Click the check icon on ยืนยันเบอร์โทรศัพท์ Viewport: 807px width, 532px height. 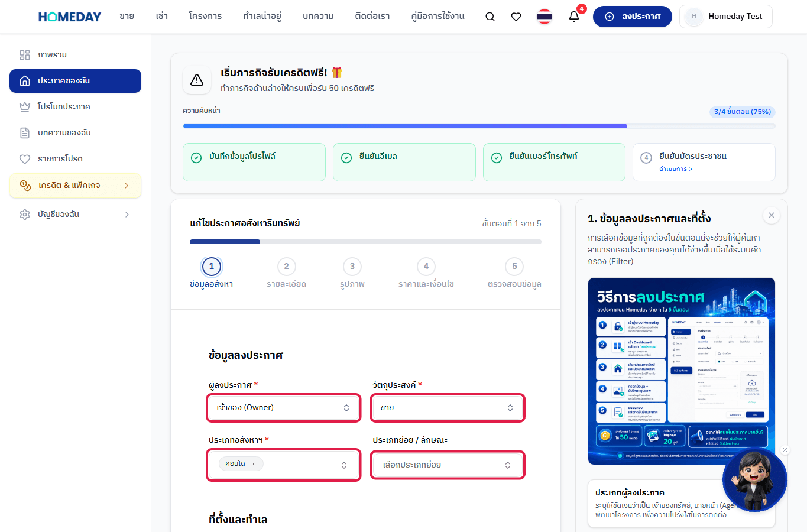coord(497,158)
